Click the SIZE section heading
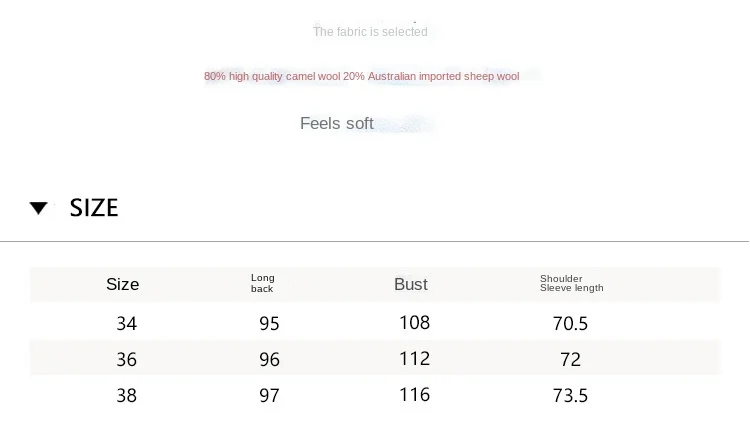This screenshot has height=429, width=750. (x=94, y=208)
